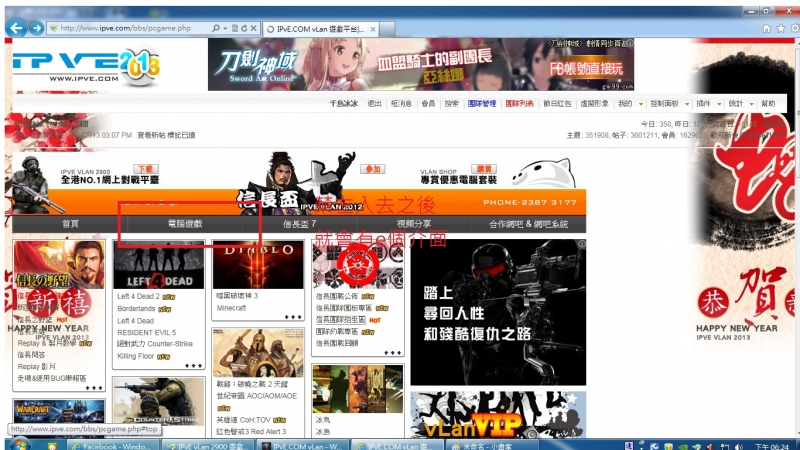Expand more dots under 走場&使用BUG舉報區 card
This screenshot has height=450, width=800.
click(x=94, y=388)
